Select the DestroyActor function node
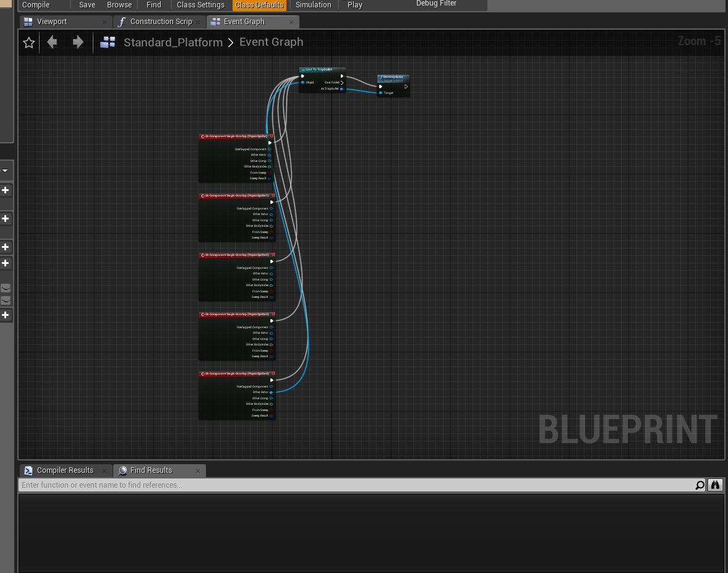 coord(393,78)
